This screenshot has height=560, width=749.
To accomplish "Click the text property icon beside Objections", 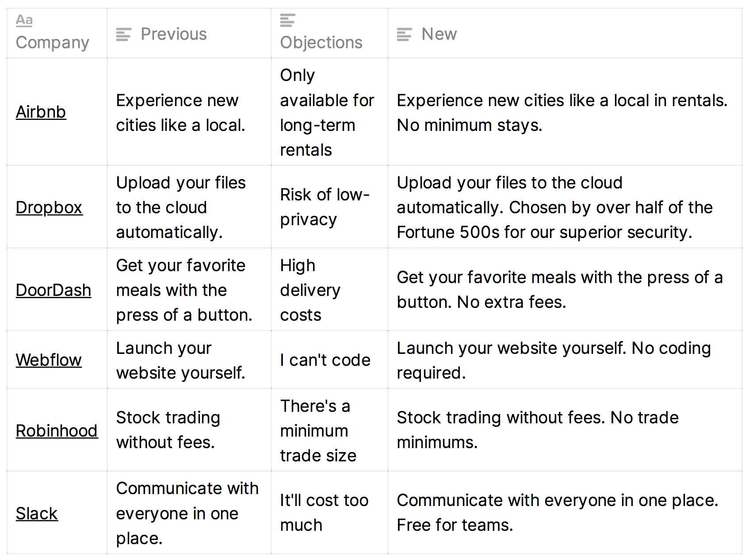I will click(x=287, y=20).
